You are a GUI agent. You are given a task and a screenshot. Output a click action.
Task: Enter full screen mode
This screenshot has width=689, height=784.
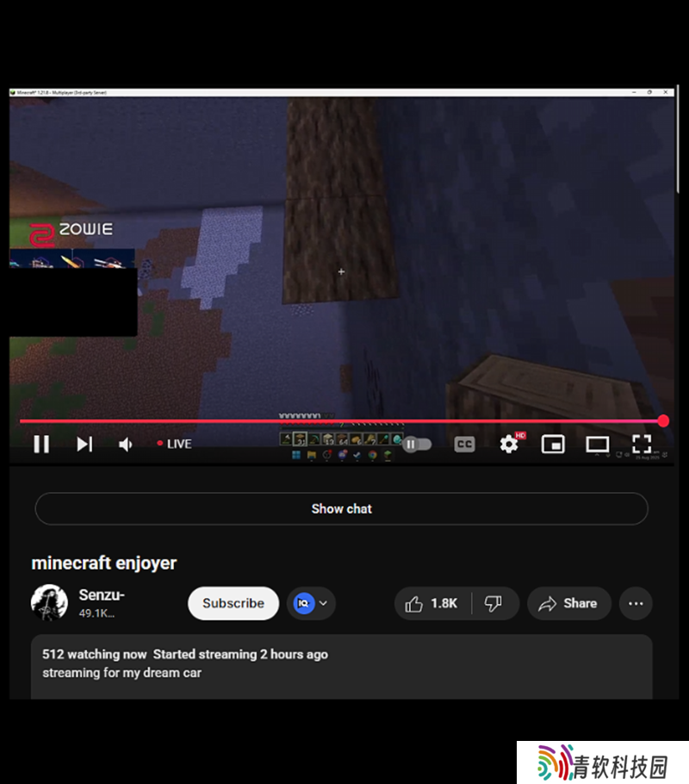pyautogui.click(x=641, y=444)
